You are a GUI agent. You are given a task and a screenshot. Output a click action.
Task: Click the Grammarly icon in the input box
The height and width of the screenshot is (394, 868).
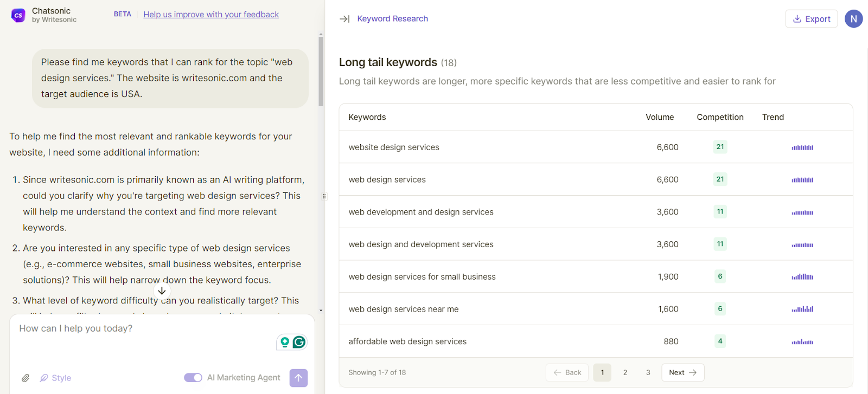[299, 342]
